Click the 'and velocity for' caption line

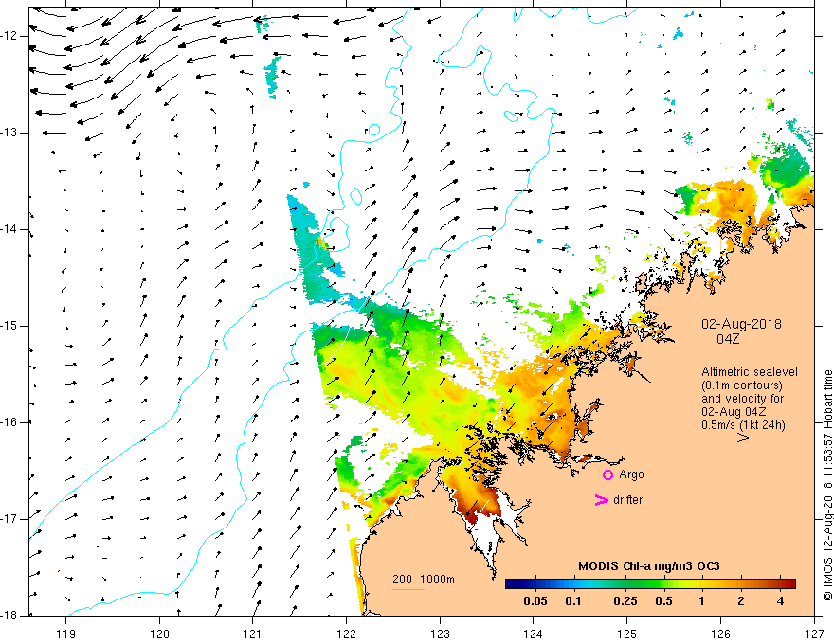point(742,399)
